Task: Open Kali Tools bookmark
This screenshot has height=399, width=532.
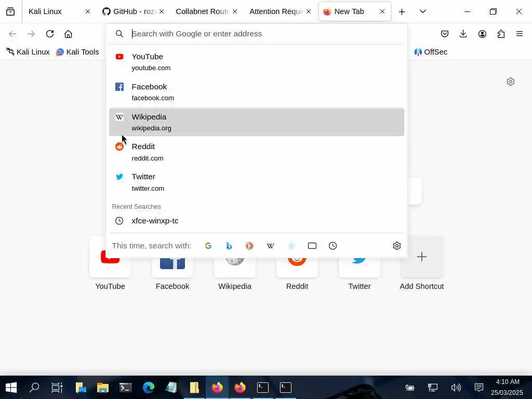Action: click(78, 52)
